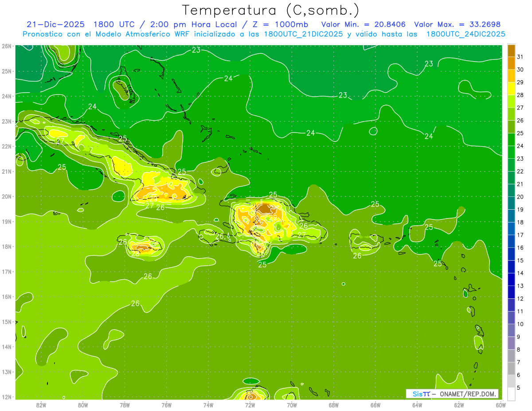Click the '16N' latitude axis label
532x411 pixels.
tap(7, 297)
